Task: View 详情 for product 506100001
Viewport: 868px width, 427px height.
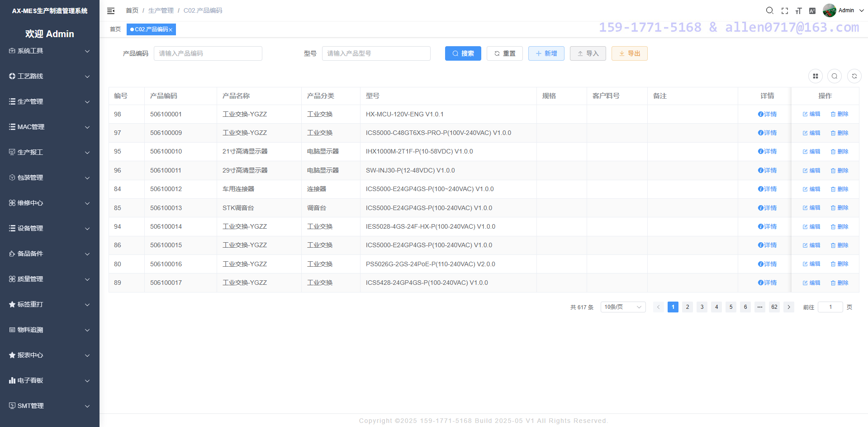Action: [767, 114]
